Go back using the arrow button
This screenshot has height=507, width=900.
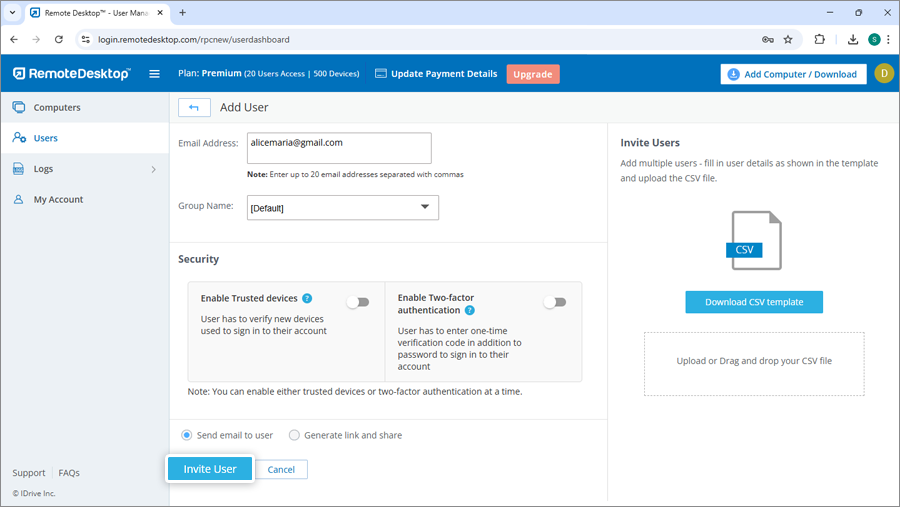[x=194, y=107]
